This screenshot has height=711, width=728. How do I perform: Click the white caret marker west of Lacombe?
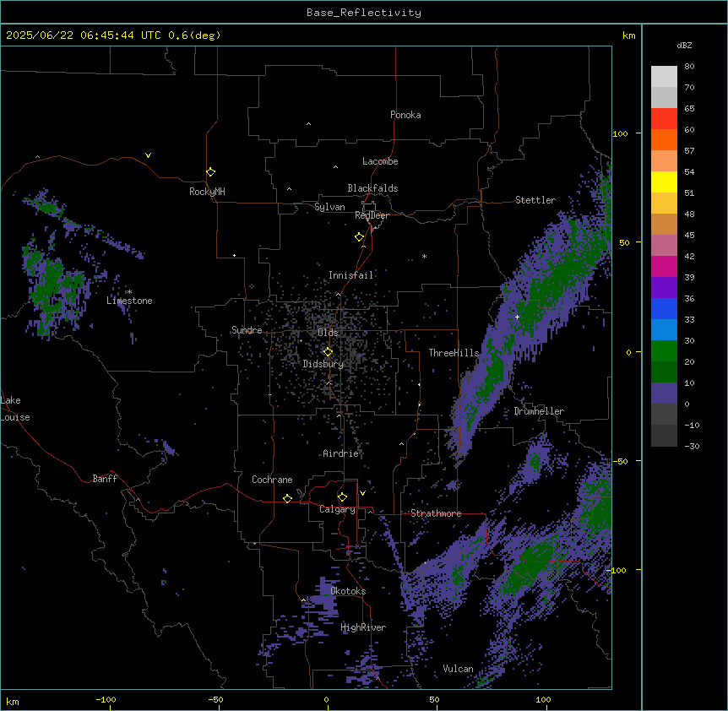pos(335,167)
